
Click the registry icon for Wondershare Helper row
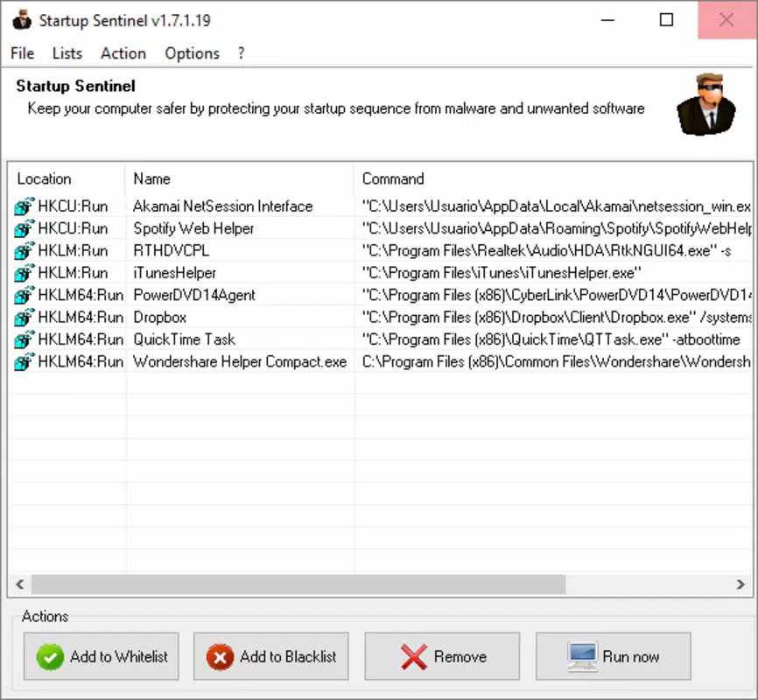pyautogui.click(x=25, y=361)
